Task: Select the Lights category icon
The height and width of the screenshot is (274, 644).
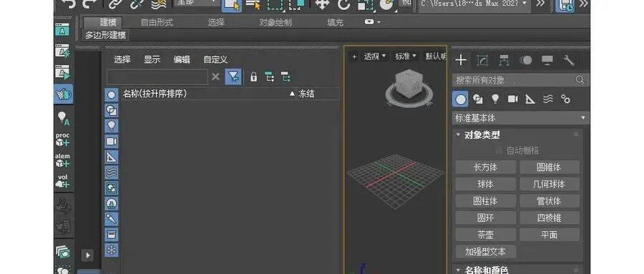Action: pyautogui.click(x=495, y=99)
